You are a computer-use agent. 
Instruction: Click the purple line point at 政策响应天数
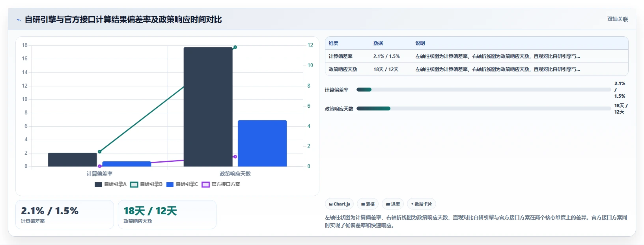click(235, 157)
